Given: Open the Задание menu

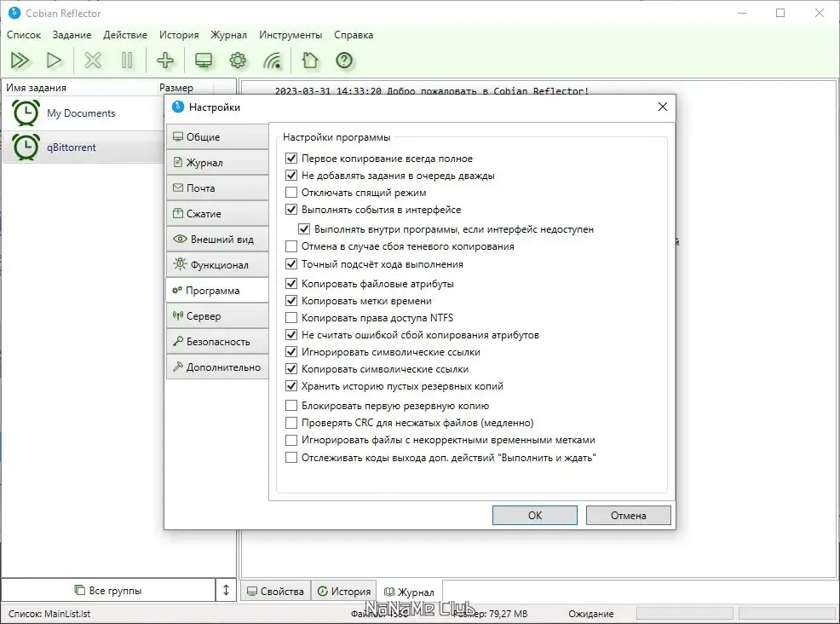Looking at the screenshot, I should (72, 35).
